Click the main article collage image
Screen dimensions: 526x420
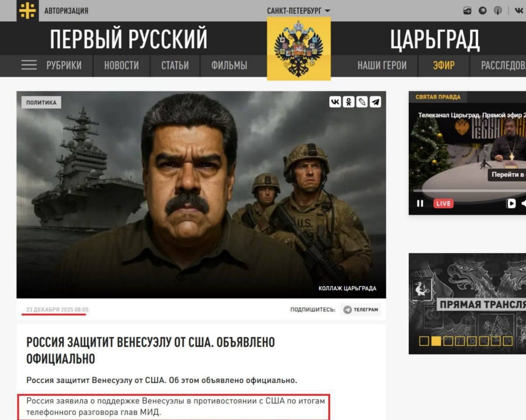[x=201, y=195]
